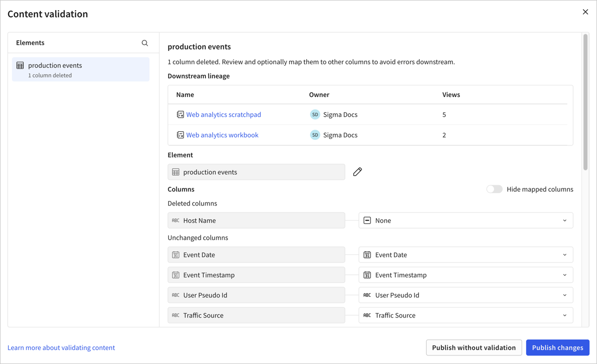Open the Web analytics workbook link
597x364 pixels.
coord(222,134)
